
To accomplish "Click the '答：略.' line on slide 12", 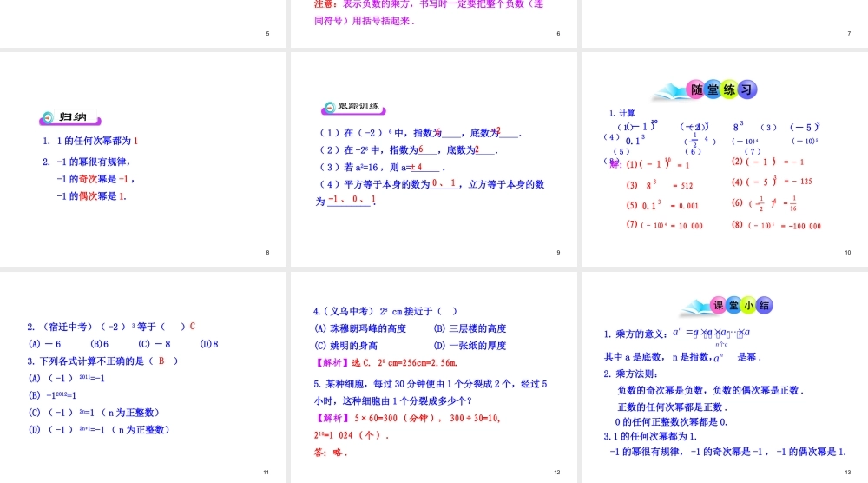I will [331, 453].
